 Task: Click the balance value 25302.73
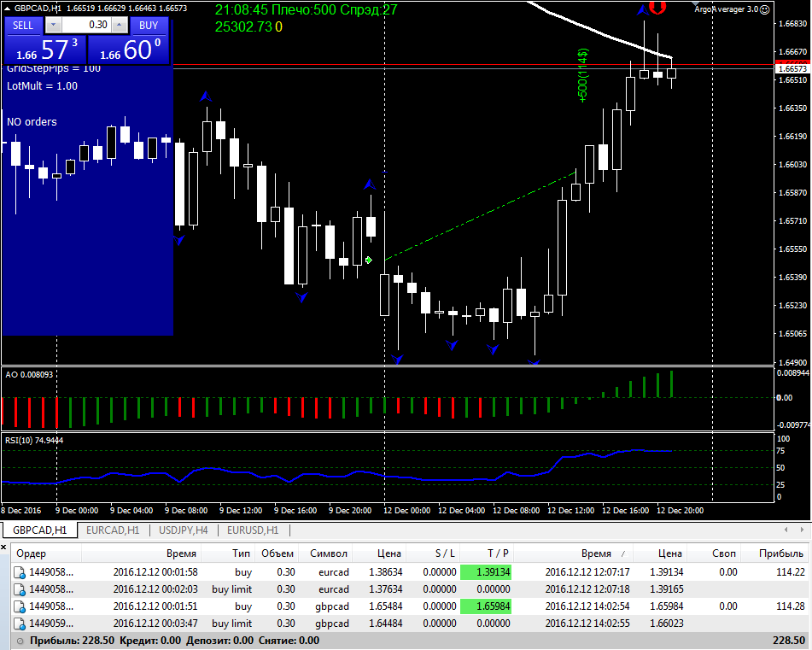point(243,27)
